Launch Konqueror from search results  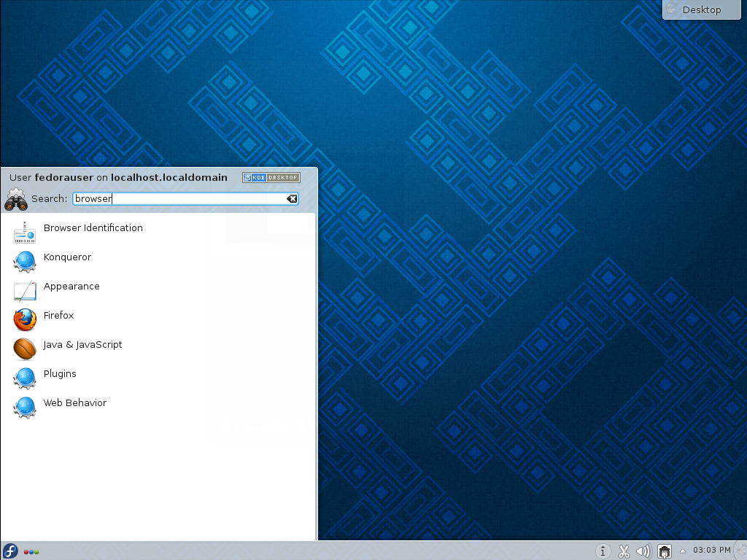[x=67, y=257]
